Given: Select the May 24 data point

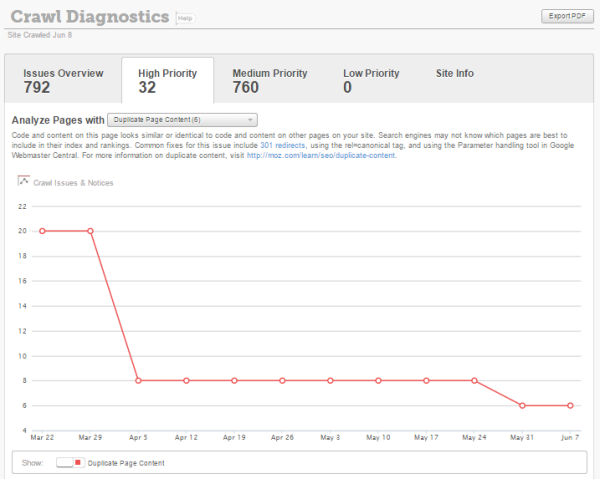Looking at the screenshot, I should click(x=474, y=381).
